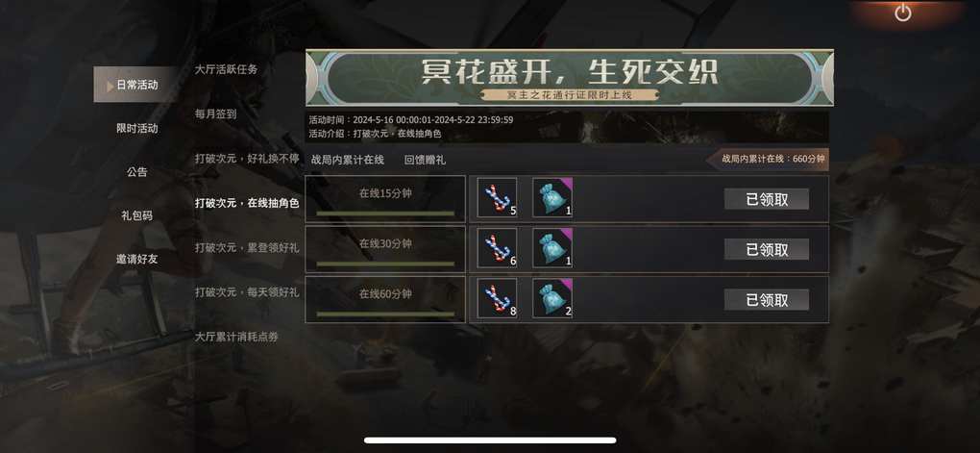
Task: Select candy cane reward in 15-minute row
Action: (497, 198)
